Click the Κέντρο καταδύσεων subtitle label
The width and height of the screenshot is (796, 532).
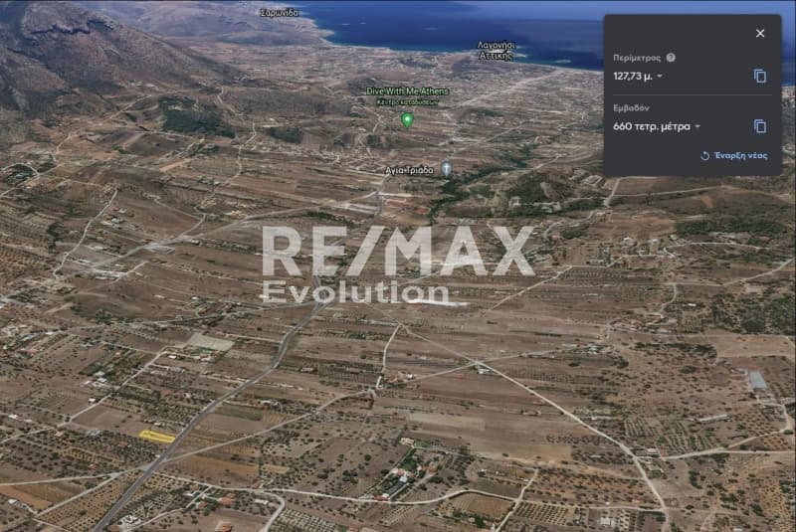pos(408,102)
